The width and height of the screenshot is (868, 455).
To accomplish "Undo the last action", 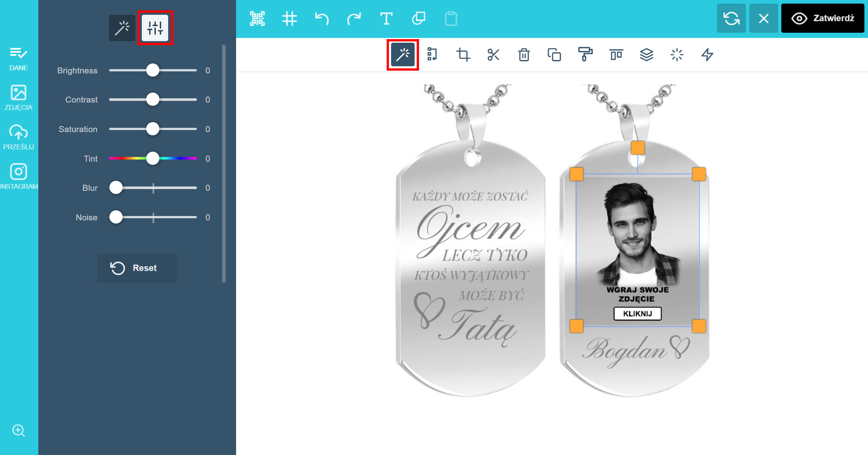I will pyautogui.click(x=322, y=19).
